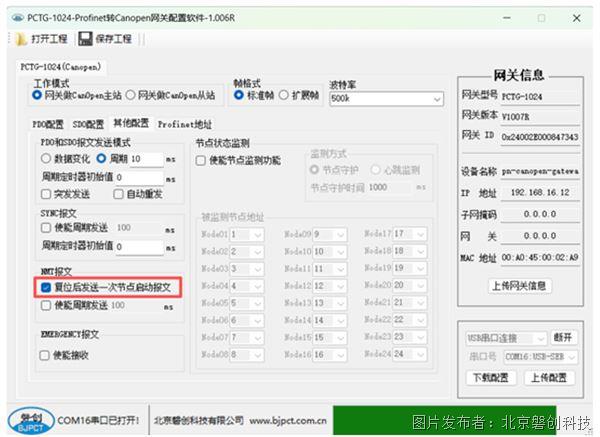Click the 网关 ID hex value field
The width and height of the screenshot is (600, 437).
tap(540, 137)
